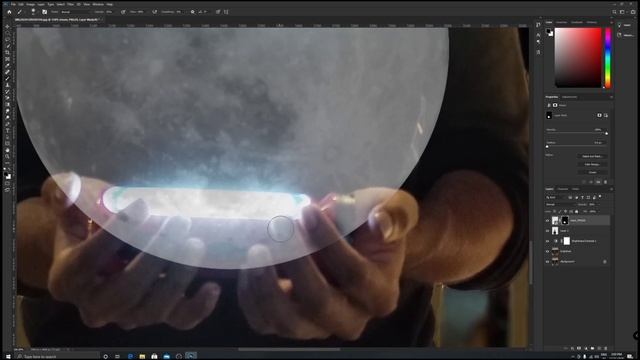Hide the Brightness/Contrast adjustment layer
640x360 pixels.
547,241
